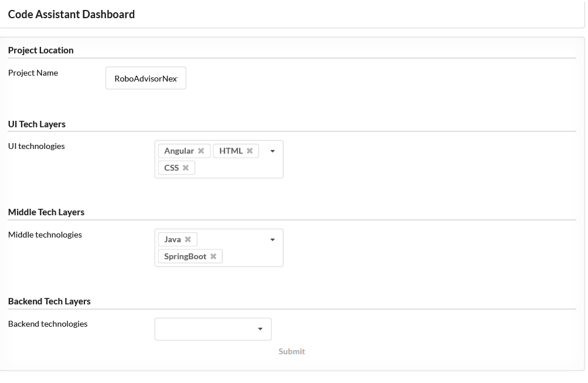Remove the Java tag with its x icon
Screen dimensions: 588x383
click(188, 239)
